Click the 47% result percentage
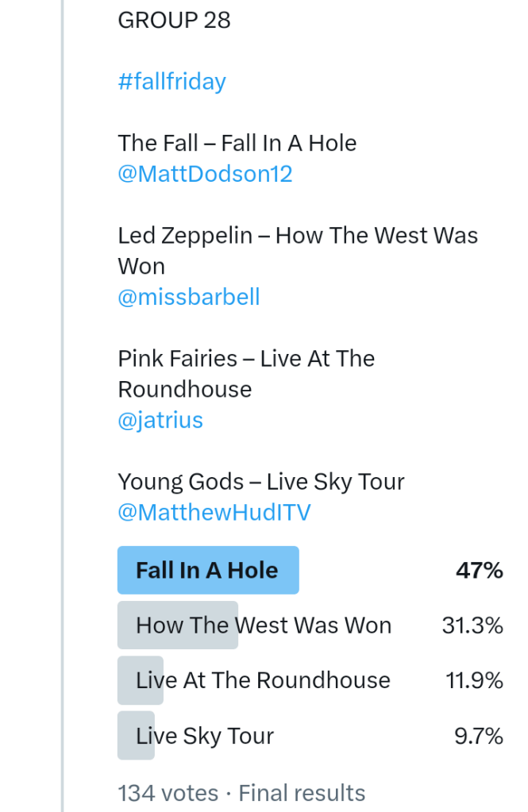 [479, 570]
